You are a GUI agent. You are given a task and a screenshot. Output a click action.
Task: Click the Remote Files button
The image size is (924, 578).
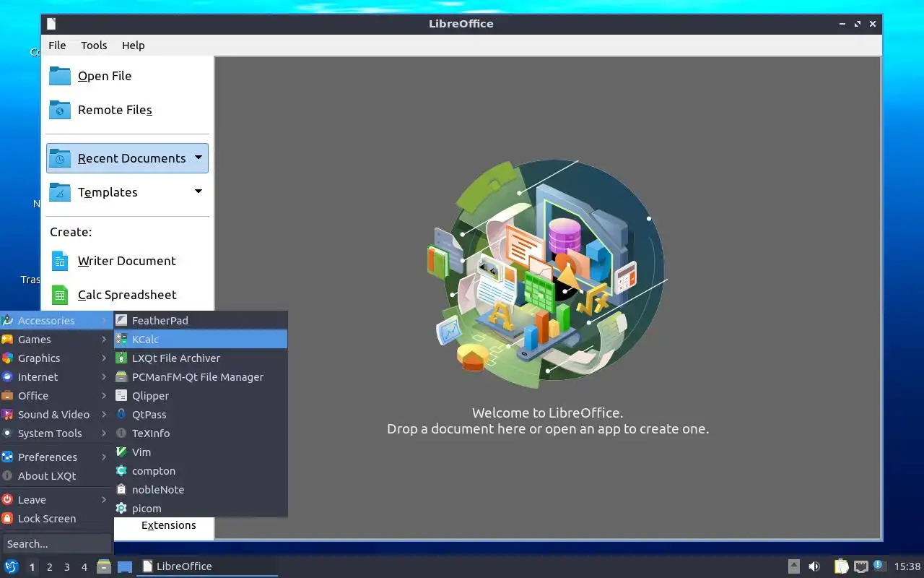point(128,110)
